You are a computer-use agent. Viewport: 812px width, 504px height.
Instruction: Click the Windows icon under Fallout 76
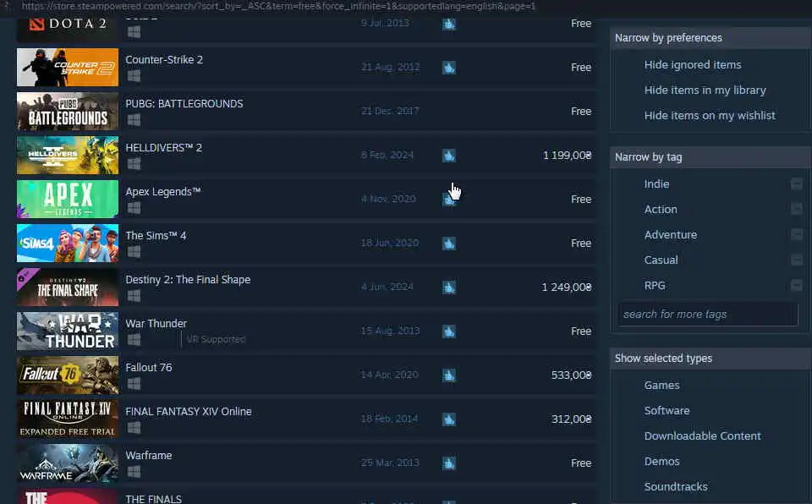tap(134, 385)
